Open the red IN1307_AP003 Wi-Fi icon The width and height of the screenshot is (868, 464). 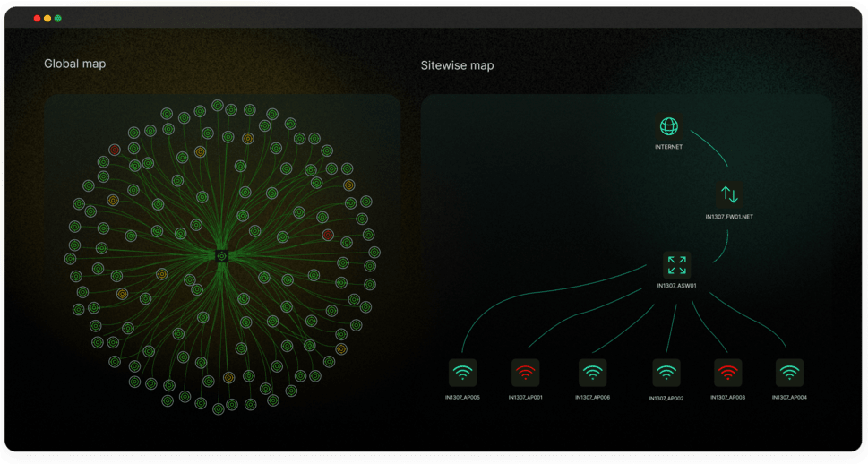pyautogui.click(x=728, y=374)
